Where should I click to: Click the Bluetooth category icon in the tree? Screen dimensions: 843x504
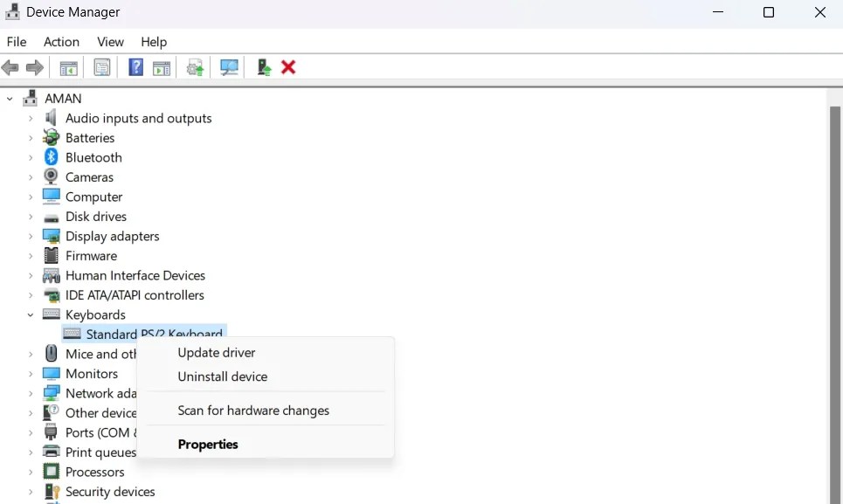pos(51,157)
